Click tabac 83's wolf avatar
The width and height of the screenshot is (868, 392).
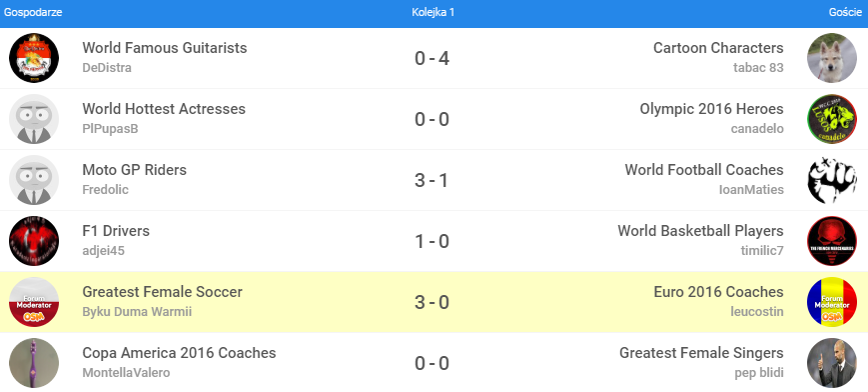[832, 58]
